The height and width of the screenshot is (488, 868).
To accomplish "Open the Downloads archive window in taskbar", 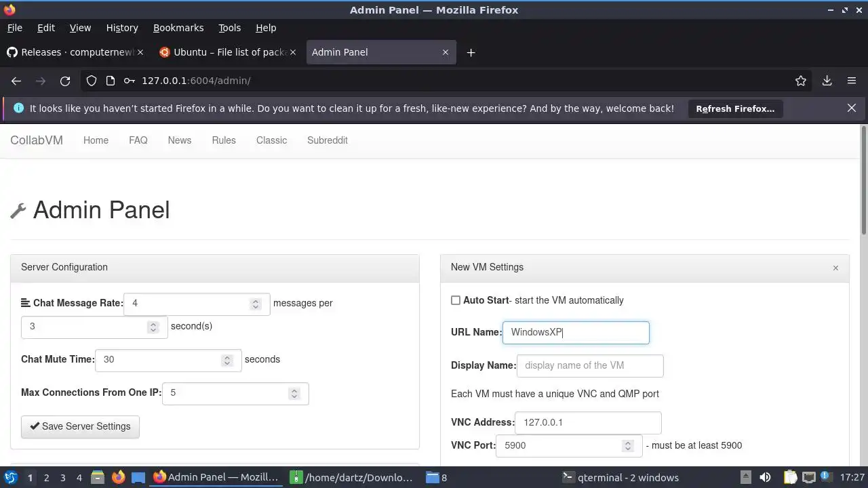I will pyautogui.click(x=353, y=477).
